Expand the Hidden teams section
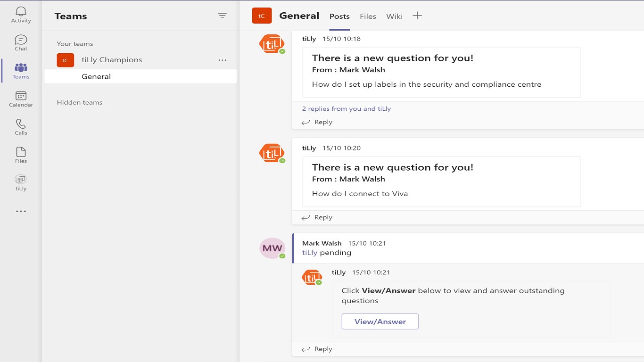644x362 pixels. point(80,102)
